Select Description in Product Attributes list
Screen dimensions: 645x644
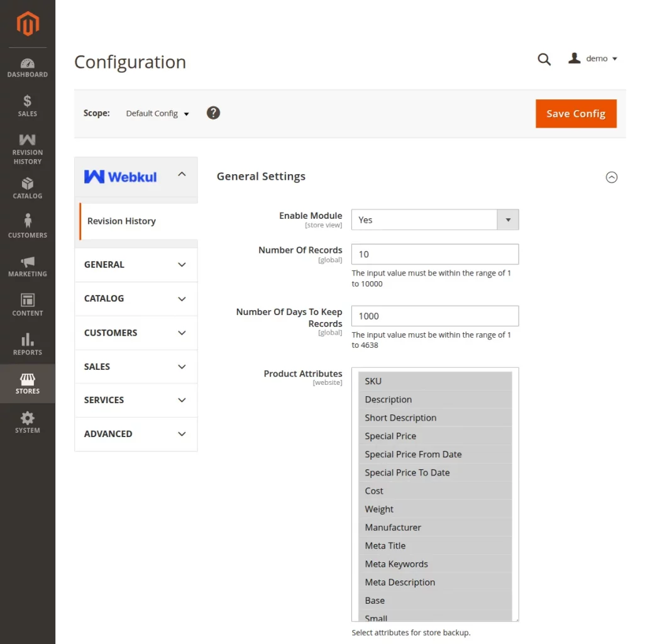tap(435, 399)
